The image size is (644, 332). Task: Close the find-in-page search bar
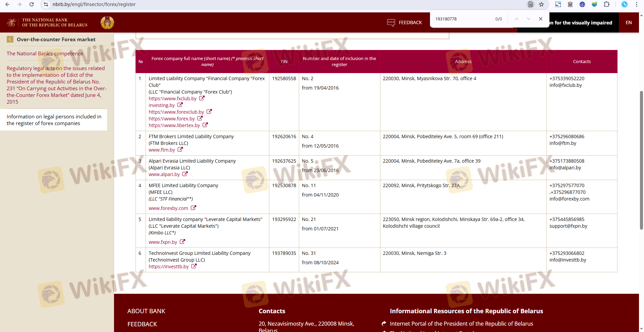(541, 19)
